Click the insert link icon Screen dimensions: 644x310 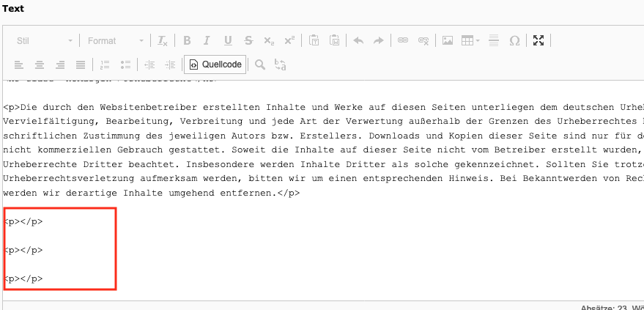click(x=402, y=40)
